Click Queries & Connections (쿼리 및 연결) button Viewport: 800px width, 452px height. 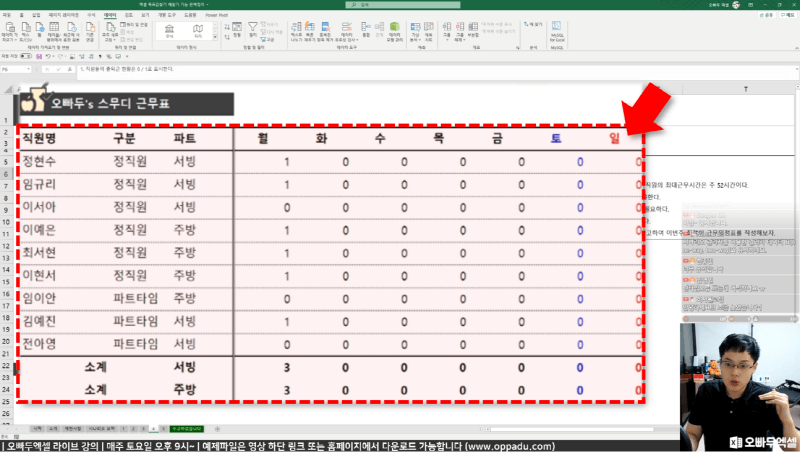(x=135, y=24)
